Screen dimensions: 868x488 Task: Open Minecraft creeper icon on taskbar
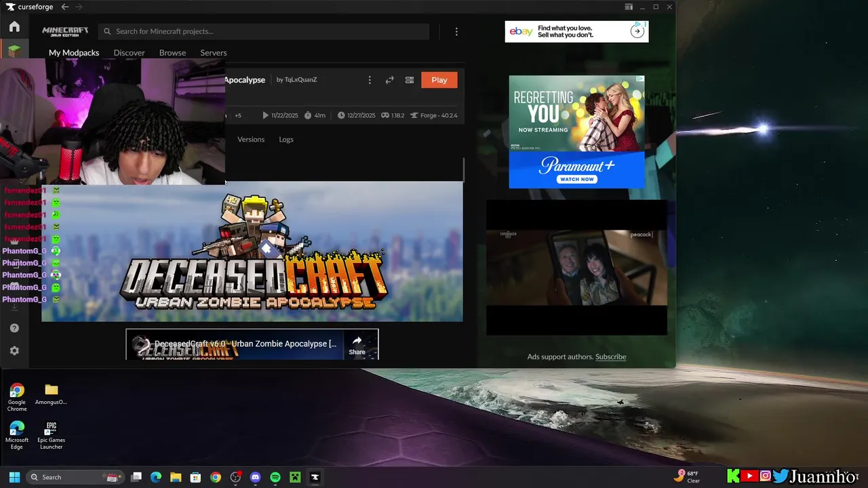[x=295, y=477]
